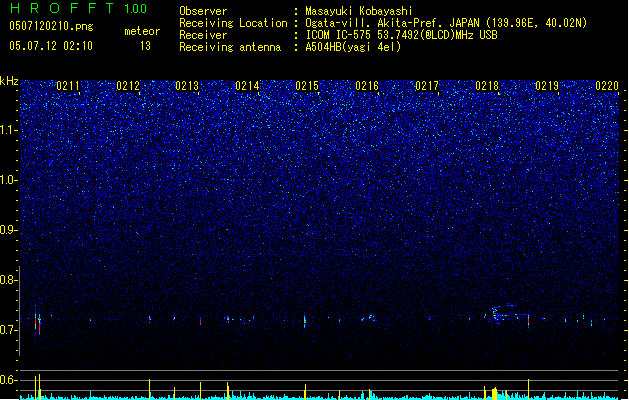Click the version number 1.0.0
629x400 pixels.
tap(136, 9)
